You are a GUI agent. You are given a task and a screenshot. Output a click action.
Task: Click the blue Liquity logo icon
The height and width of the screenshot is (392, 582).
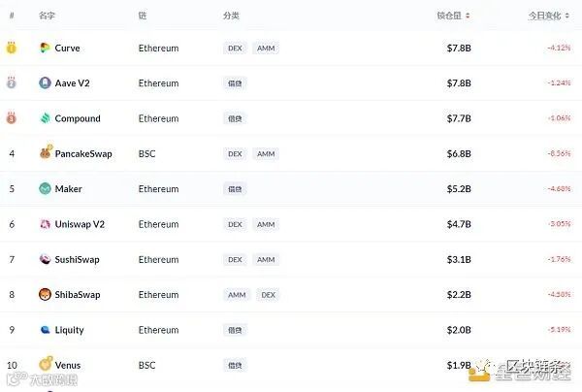(45, 330)
